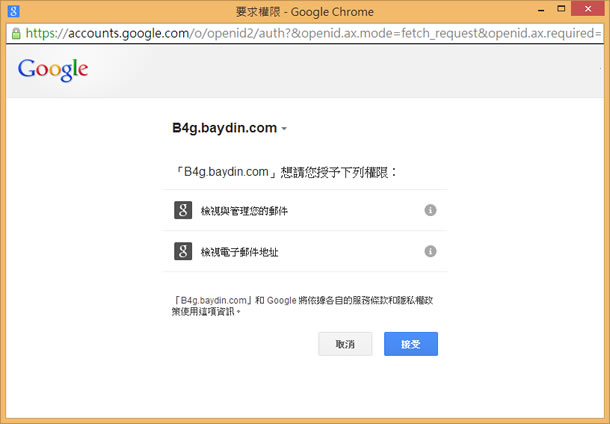Expand the B4g.baydin.com dropdown arrow

[x=284, y=128]
